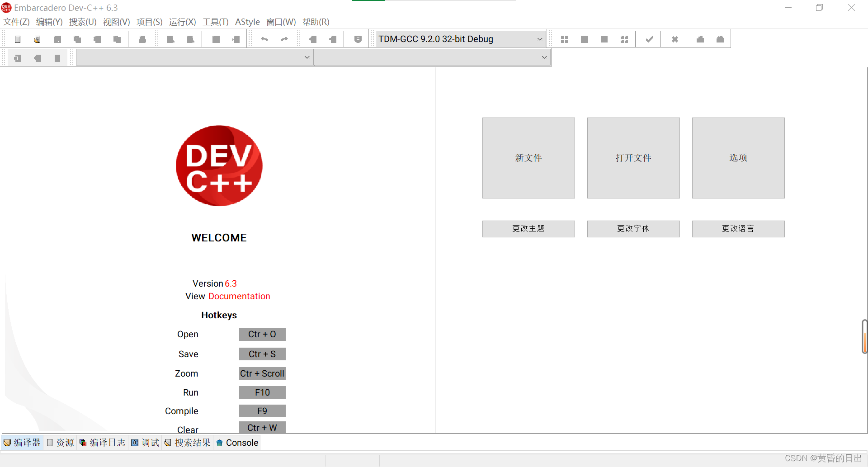Open the 编辑(Y) menu
The height and width of the screenshot is (467, 868).
click(49, 22)
